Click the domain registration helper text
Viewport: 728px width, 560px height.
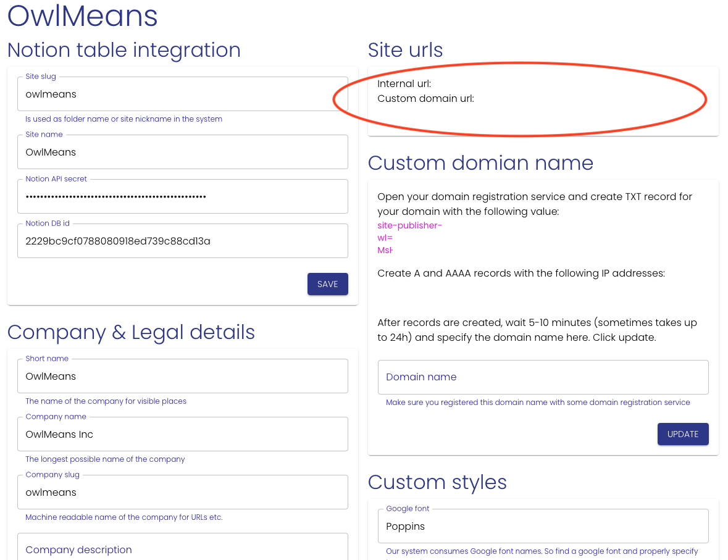tap(538, 403)
